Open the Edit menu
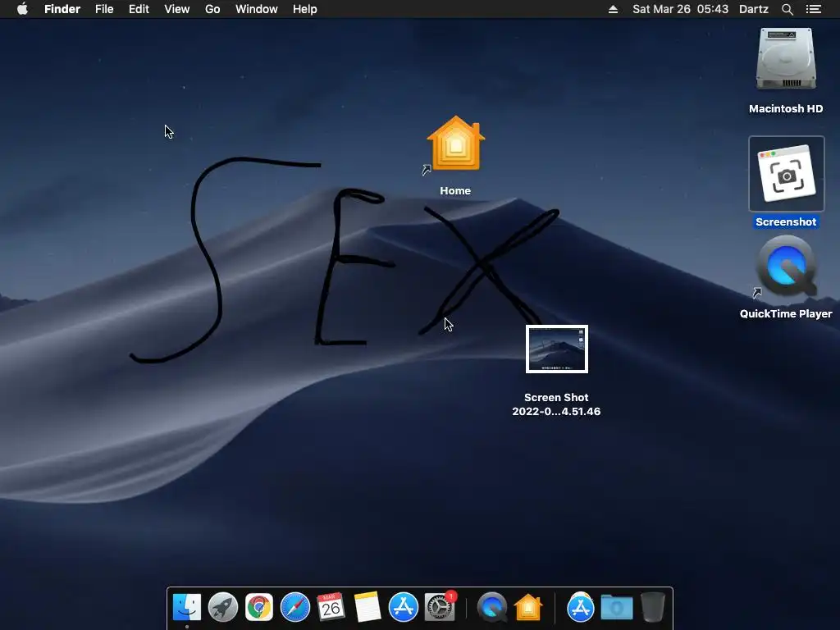840x630 pixels. click(x=139, y=9)
